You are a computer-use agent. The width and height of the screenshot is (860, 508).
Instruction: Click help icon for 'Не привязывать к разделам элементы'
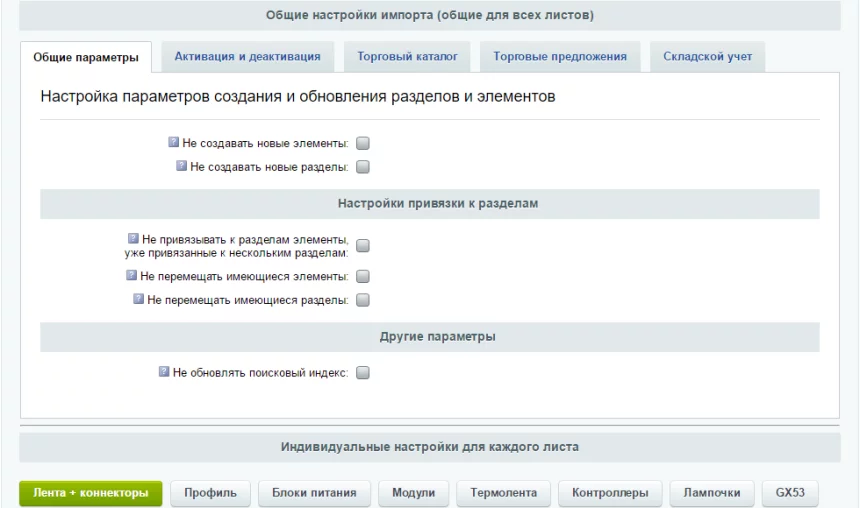tap(133, 239)
